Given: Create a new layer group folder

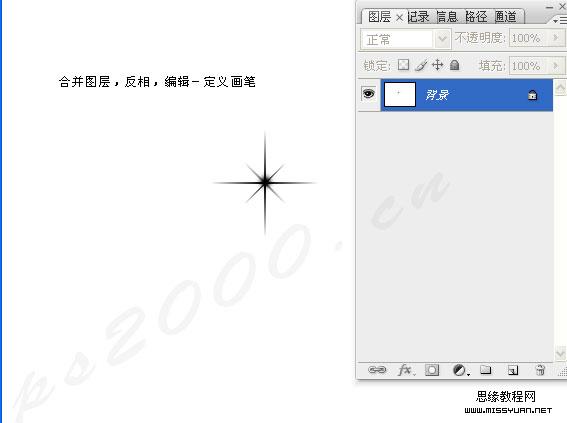Looking at the screenshot, I should click(485, 370).
